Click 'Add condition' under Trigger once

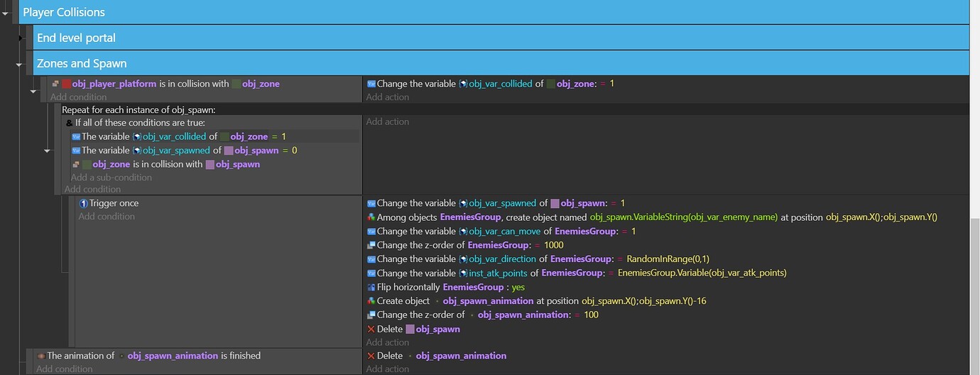pyautogui.click(x=107, y=217)
